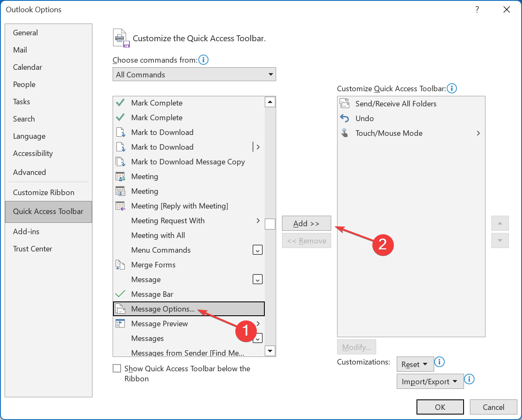Click the question mark help icon

(477, 9)
